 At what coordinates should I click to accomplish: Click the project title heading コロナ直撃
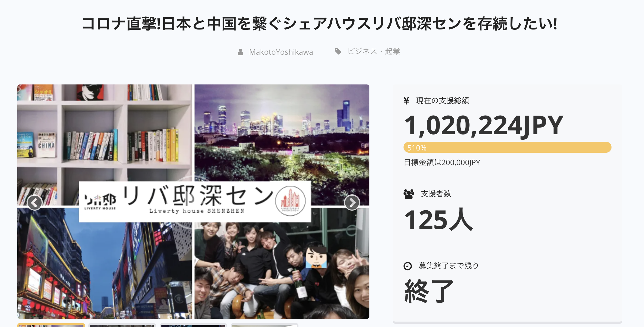[x=320, y=24]
